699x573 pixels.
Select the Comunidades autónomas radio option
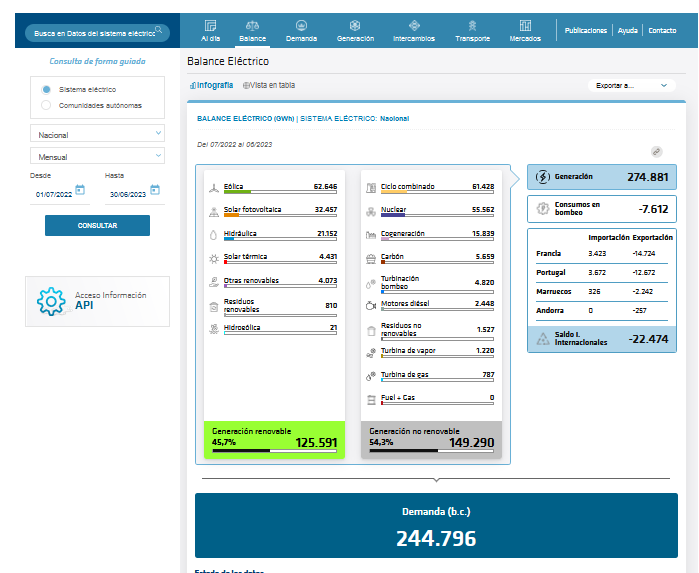(46, 105)
